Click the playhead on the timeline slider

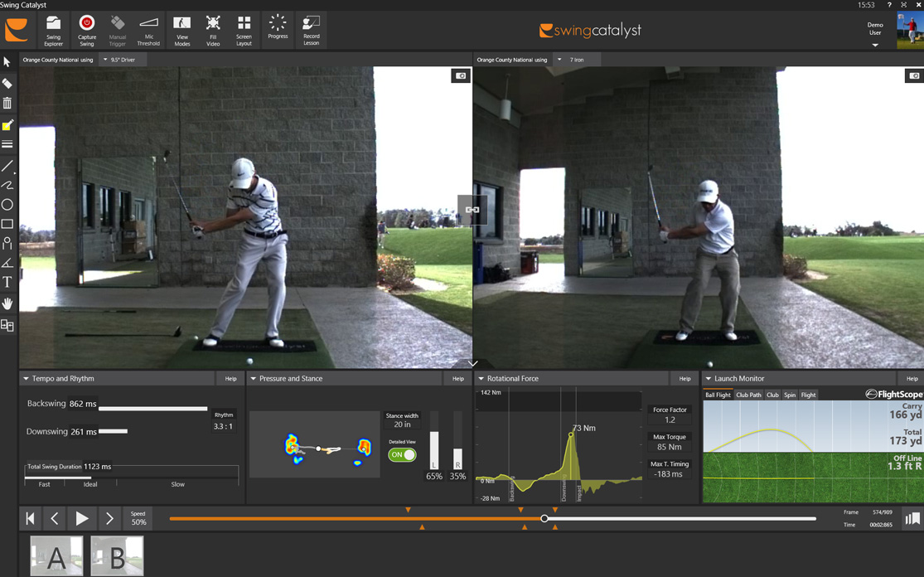click(544, 519)
